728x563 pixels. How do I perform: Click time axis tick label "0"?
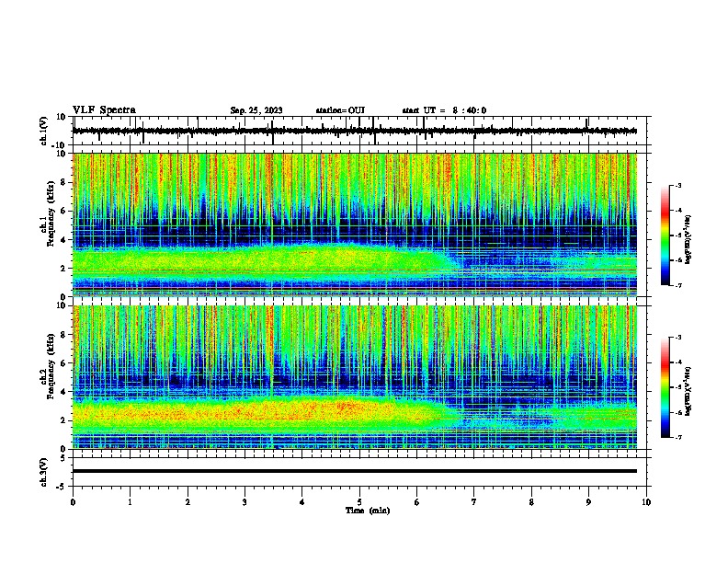[73, 502]
